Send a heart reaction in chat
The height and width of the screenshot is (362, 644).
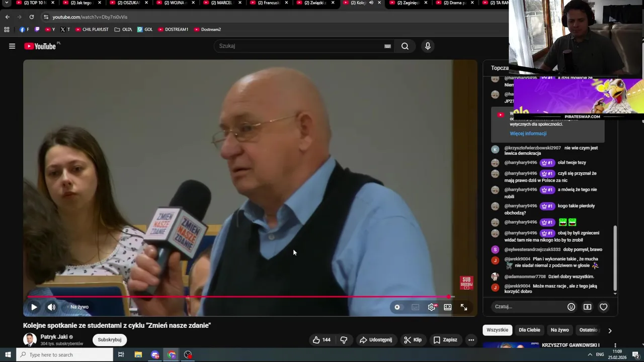603,307
